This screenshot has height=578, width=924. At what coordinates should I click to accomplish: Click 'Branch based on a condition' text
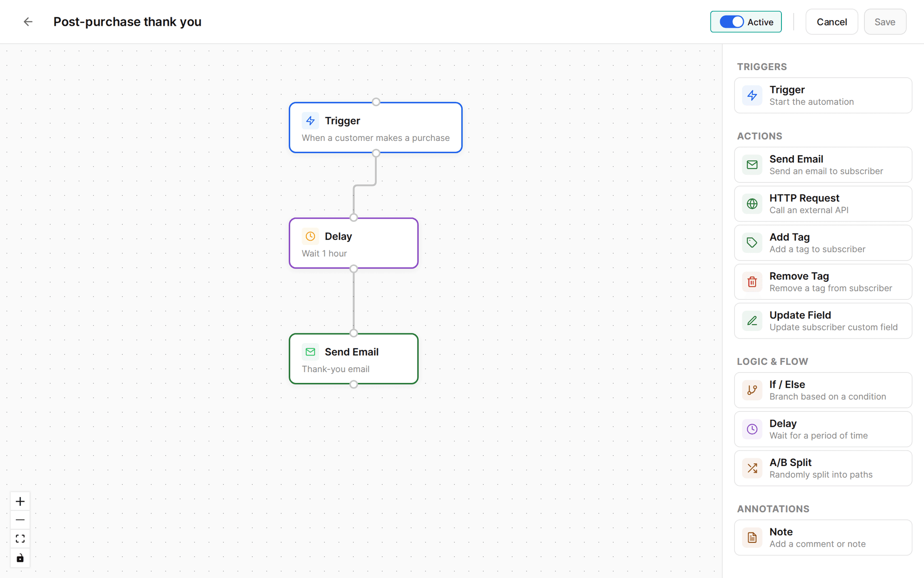827,396
